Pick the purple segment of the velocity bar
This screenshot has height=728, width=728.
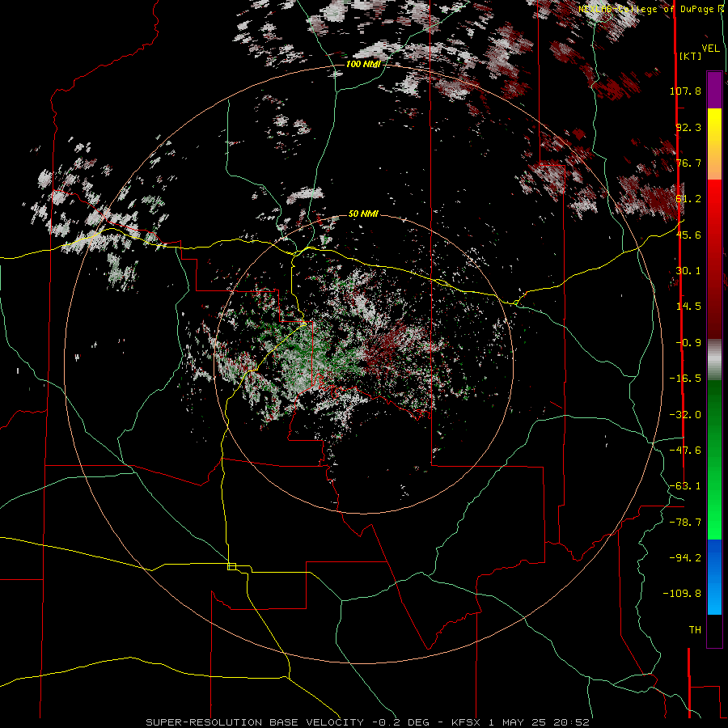pos(714,90)
